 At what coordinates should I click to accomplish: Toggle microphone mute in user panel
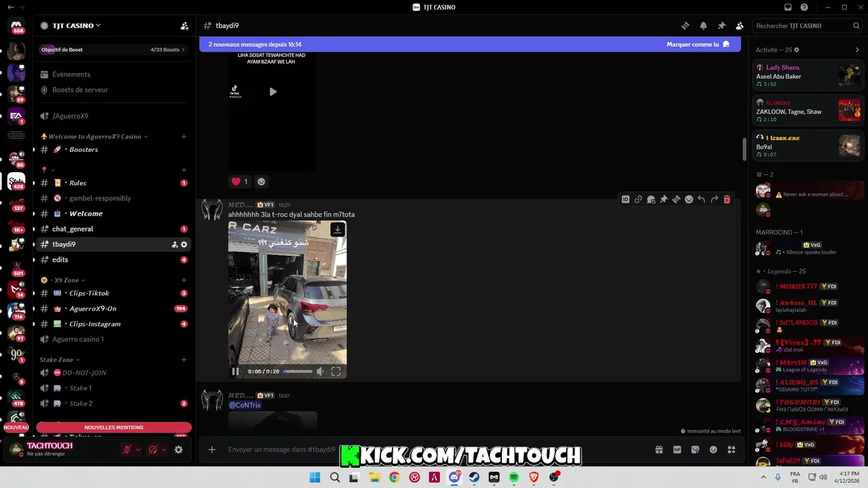126,449
